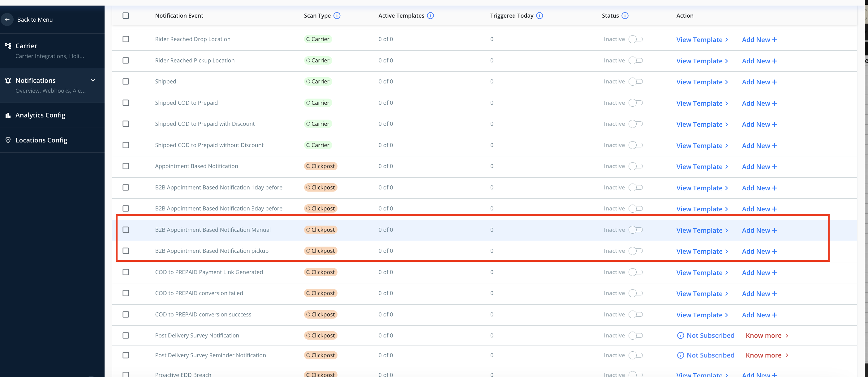Tick the select-all checkbox in table header

pos(126,15)
